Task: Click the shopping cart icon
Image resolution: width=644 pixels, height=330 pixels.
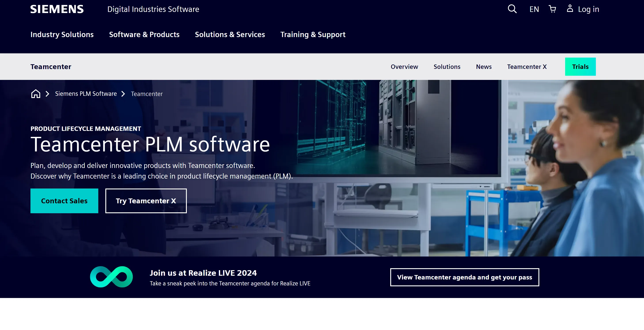Action: (552, 9)
